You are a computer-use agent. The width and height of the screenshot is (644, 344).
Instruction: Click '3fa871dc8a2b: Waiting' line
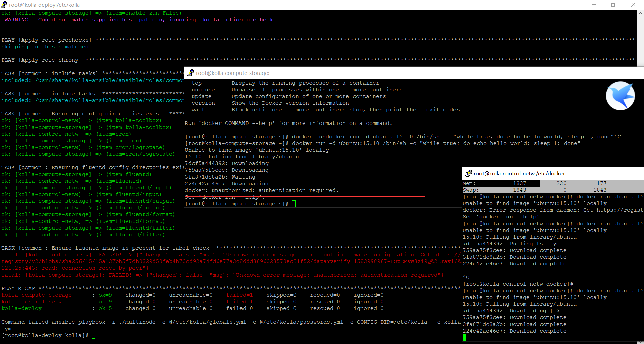pos(220,177)
